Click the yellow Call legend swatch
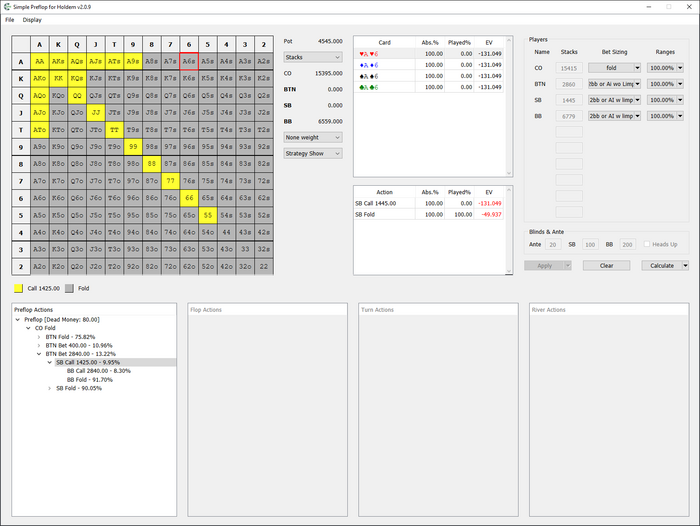 pyautogui.click(x=18, y=288)
